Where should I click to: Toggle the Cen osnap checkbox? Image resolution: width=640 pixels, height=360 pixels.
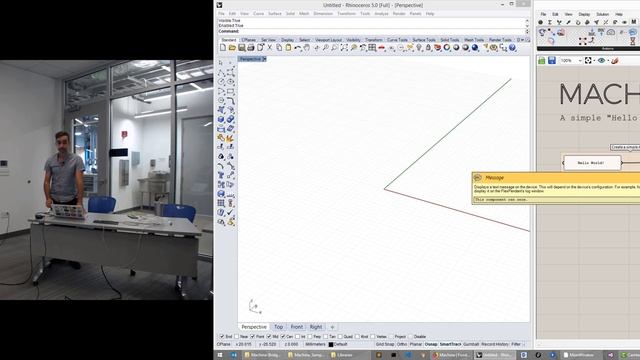(283, 337)
